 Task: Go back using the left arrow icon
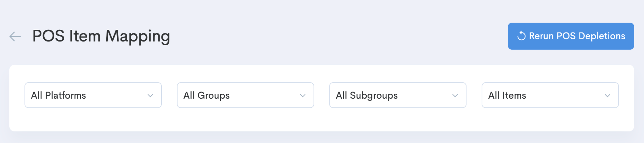[x=15, y=36]
